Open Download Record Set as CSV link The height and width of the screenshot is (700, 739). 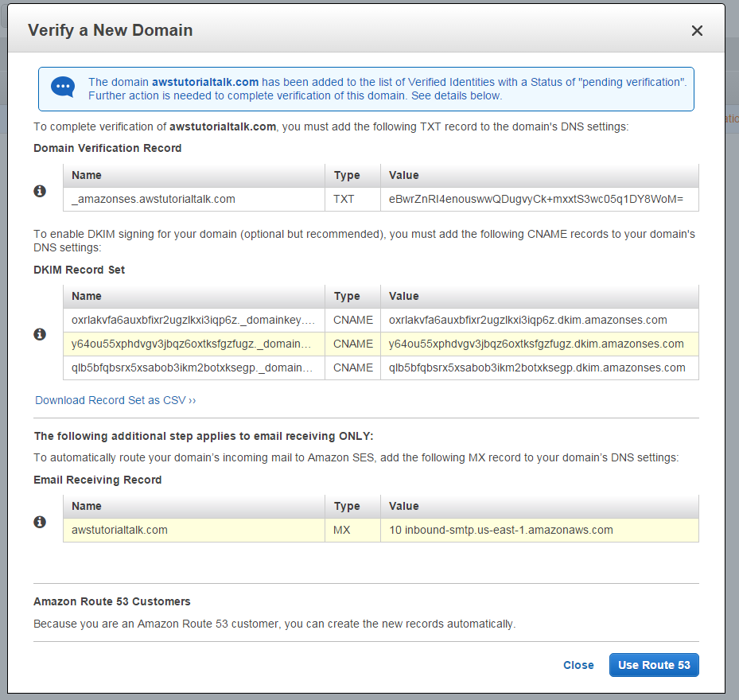[x=115, y=400]
